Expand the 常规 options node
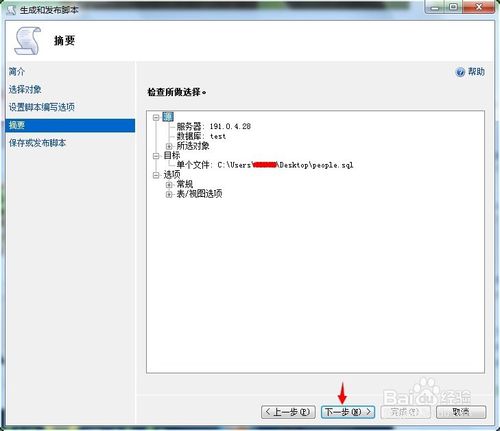 pos(169,184)
